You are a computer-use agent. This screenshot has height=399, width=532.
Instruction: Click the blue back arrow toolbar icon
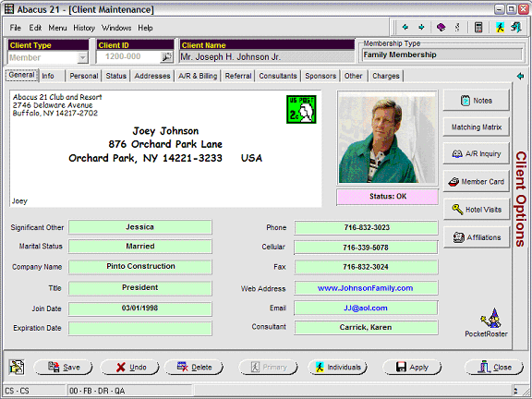coord(405,27)
